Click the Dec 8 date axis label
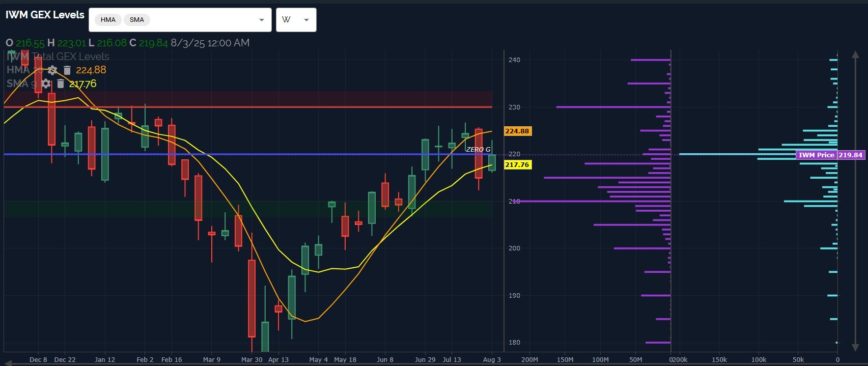This screenshot has height=366, width=868. click(38, 359)
